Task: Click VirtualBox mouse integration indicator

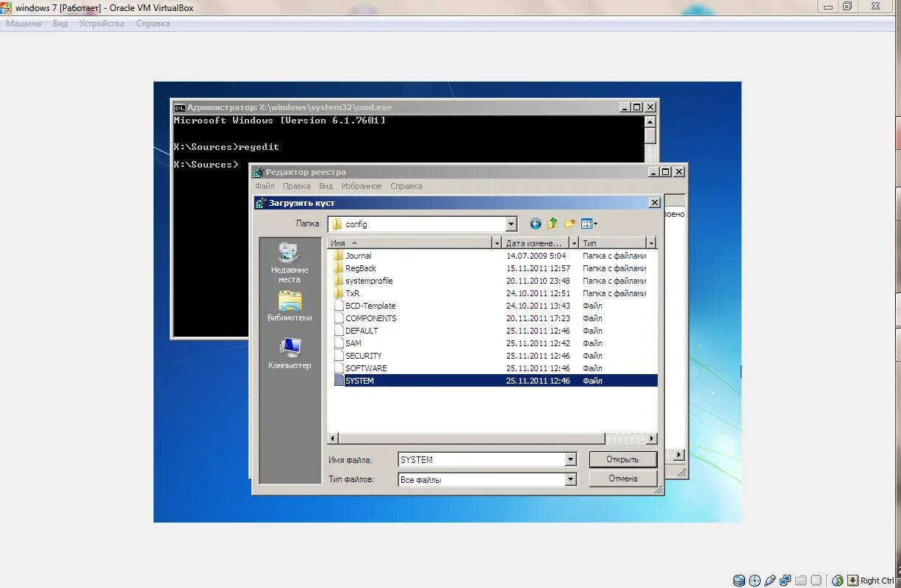Action: 838,581
